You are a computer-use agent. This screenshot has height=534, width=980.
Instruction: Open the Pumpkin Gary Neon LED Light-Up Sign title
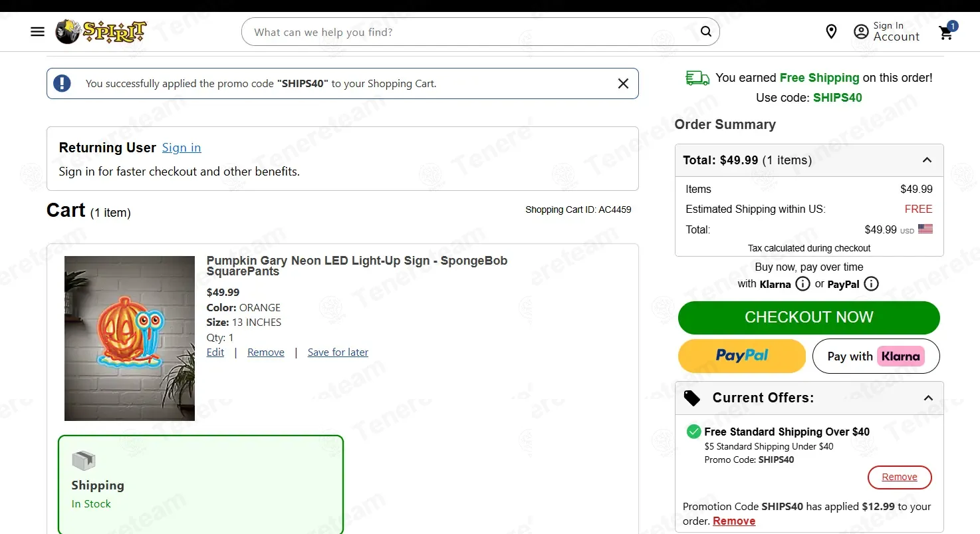[357, 266]
